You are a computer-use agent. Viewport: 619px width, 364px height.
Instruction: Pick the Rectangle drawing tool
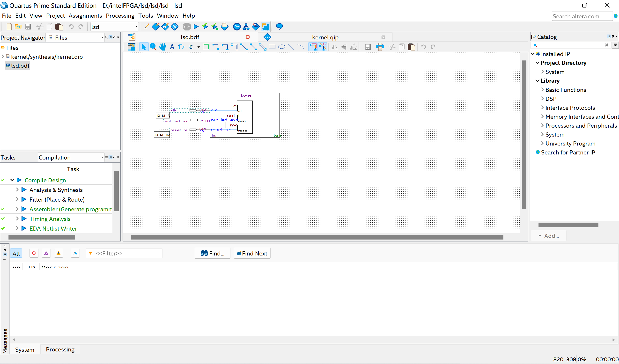[272, 47]
